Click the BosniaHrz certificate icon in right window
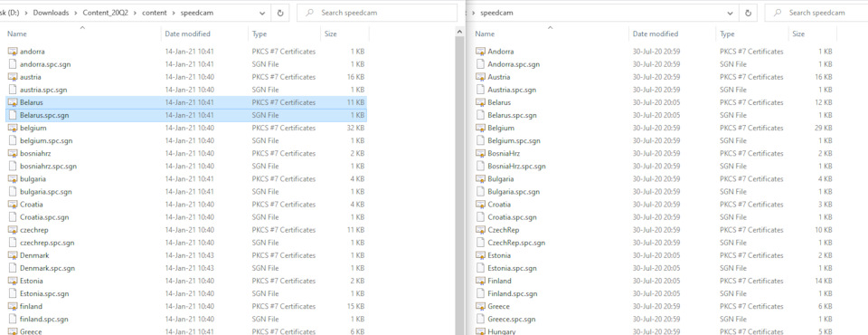Image resolution: width=868 pixels, height=335 pixels. (x=480, y=154)
